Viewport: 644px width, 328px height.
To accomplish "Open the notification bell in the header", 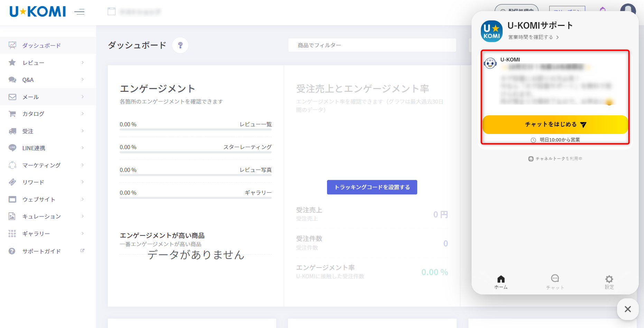I will point(603,9).
